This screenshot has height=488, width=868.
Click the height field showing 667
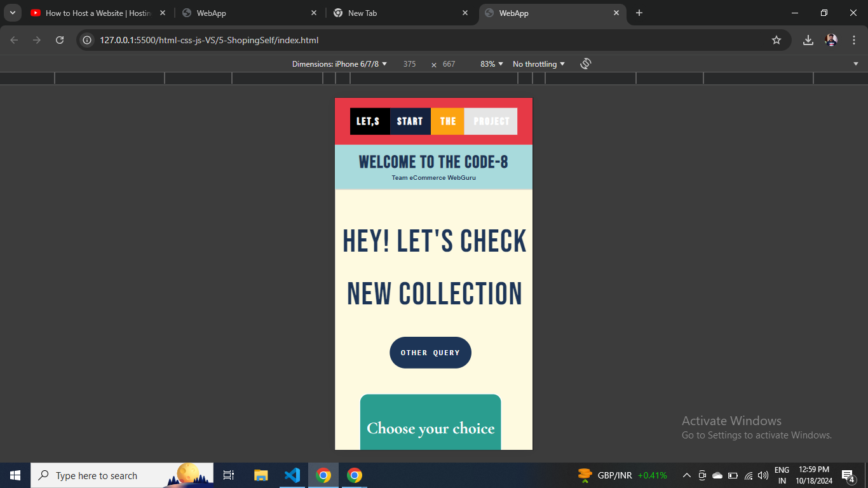point(449,64)
